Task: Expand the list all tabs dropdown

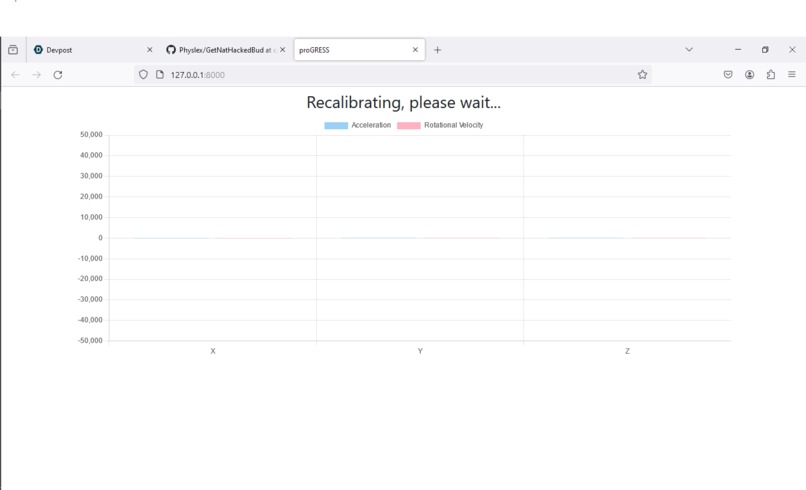Action: [689, 50]
